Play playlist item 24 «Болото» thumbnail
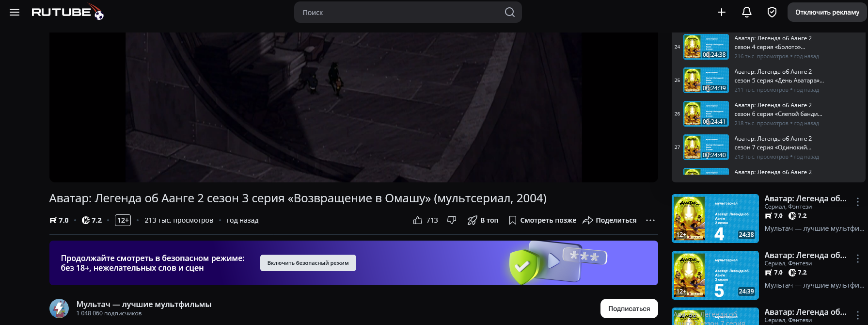The image size is (868, 325). pos(706,47)
